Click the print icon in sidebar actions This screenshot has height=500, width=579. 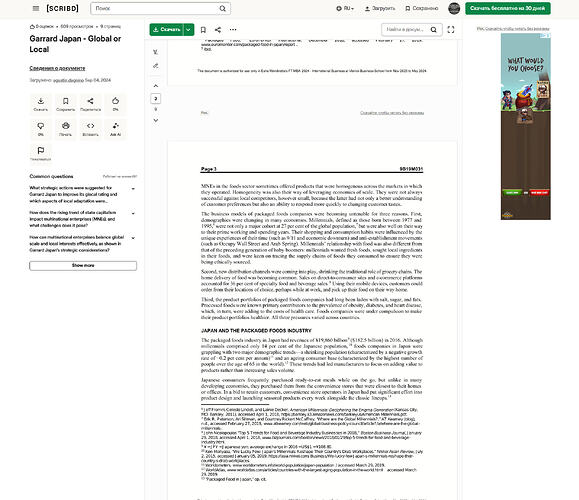(65, 128)
